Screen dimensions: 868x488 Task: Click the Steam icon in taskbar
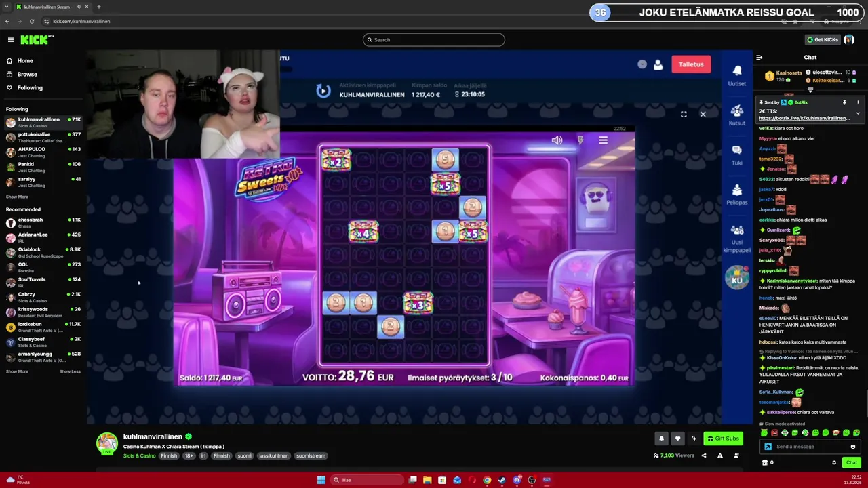click(502, 480)
